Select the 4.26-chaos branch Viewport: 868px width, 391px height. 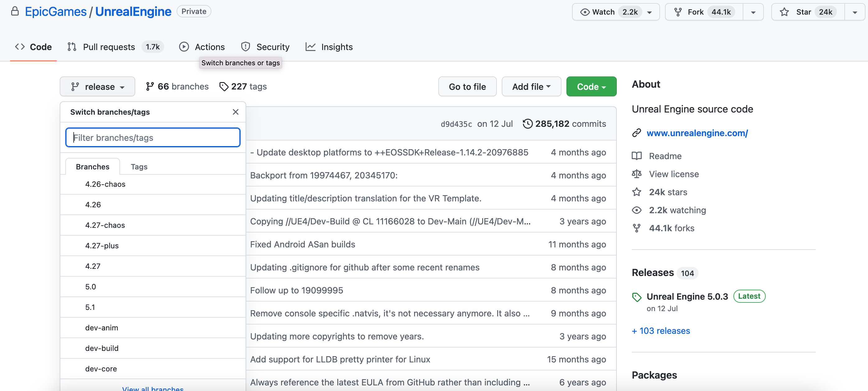(153, 184)
